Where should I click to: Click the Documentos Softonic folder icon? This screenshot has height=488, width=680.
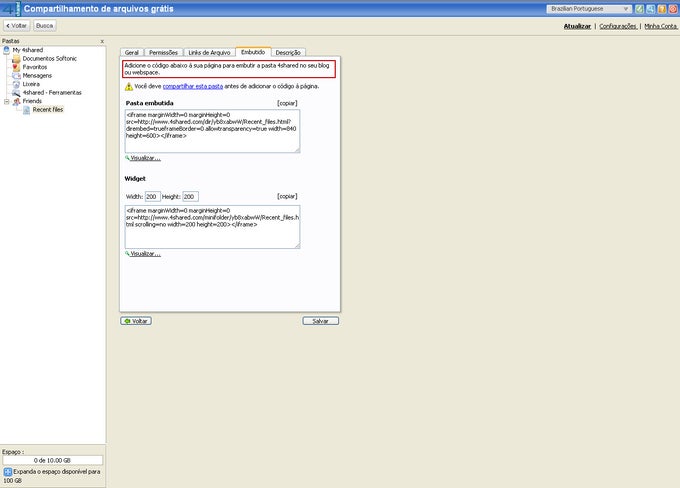tap(16, 59)
